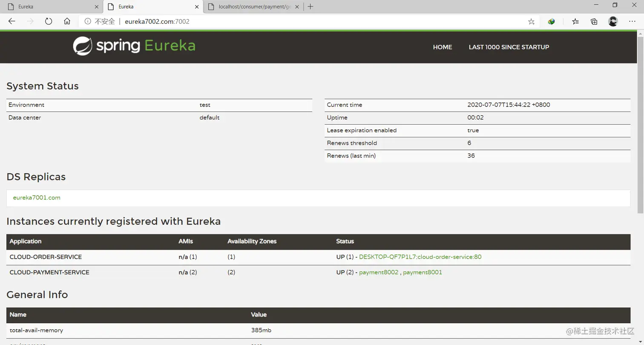The width and height of the screenshot is (644, 345).
Task: Click the Environment value test
Action: (205, 105)
